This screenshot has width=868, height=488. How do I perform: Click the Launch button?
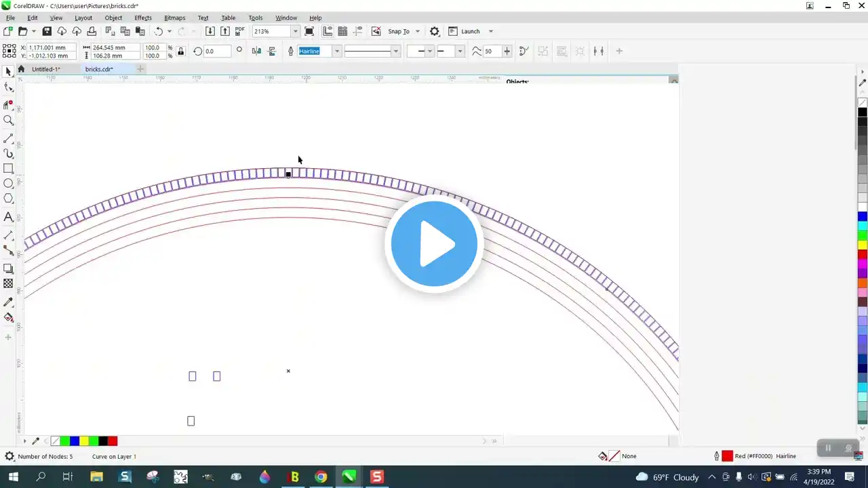pos(470,31)
